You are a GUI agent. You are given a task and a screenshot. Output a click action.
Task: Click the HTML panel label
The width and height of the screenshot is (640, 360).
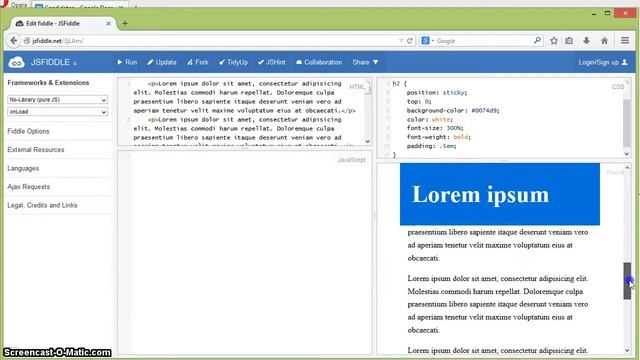click(x=356, y=87)
